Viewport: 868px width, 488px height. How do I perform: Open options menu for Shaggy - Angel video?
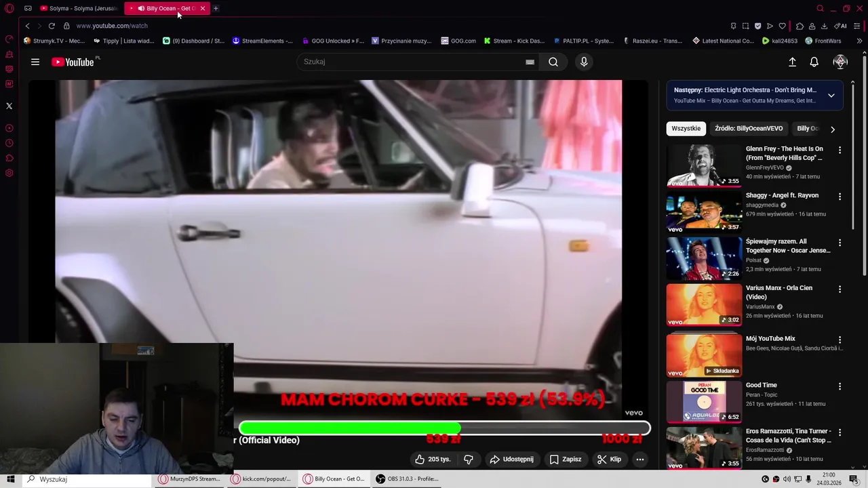[840, 197]
